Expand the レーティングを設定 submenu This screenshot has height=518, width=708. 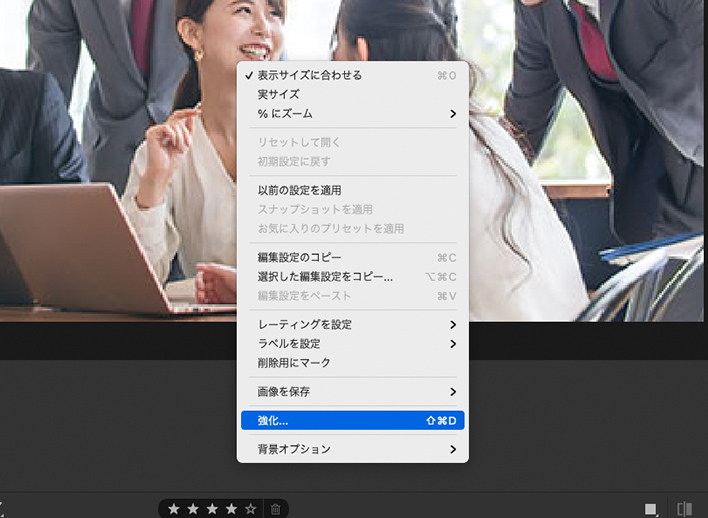tap(353, 325)
